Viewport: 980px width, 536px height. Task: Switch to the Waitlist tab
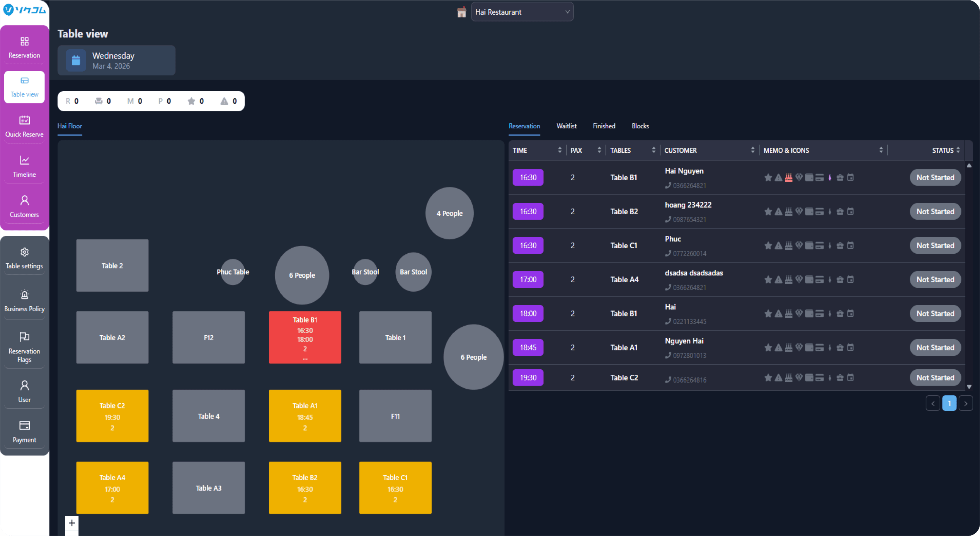pos(566,126)
